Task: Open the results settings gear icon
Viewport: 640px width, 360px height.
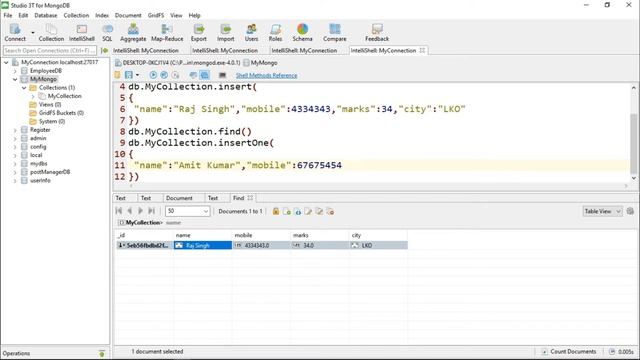Action: click(x=630, y=211)
